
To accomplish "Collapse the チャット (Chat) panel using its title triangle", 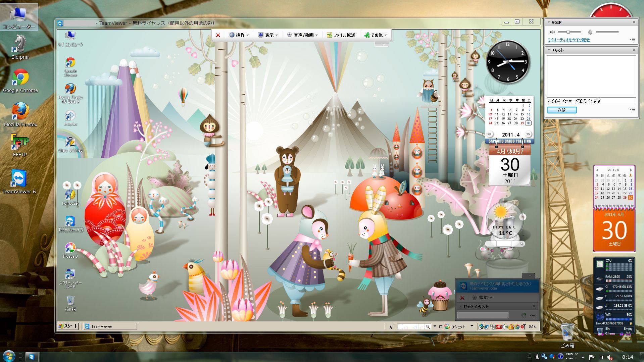I will 549,50.
